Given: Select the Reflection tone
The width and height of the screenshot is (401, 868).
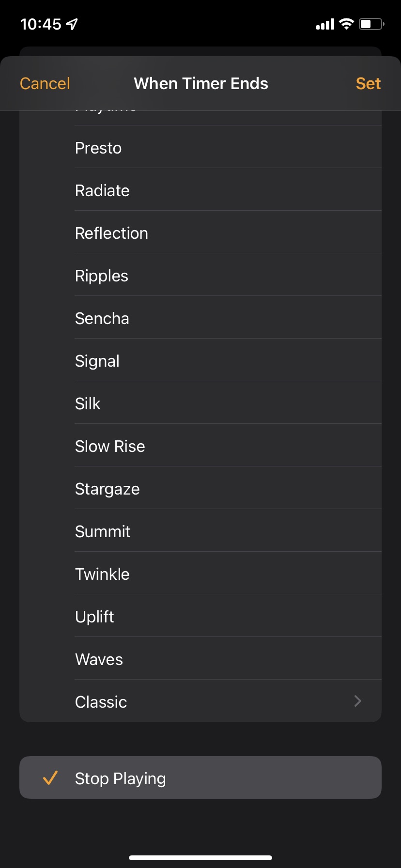Looking at the screenshot, I should click(x=111, y=233).
